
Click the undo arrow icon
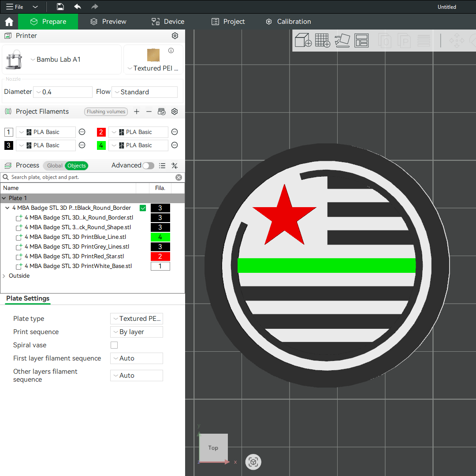coord(78,7)
